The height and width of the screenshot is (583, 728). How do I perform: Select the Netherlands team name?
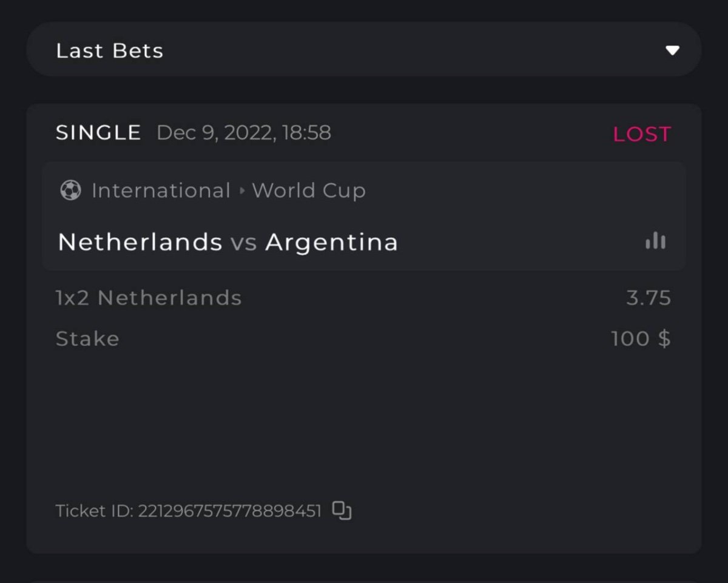(x=140, y=242)
